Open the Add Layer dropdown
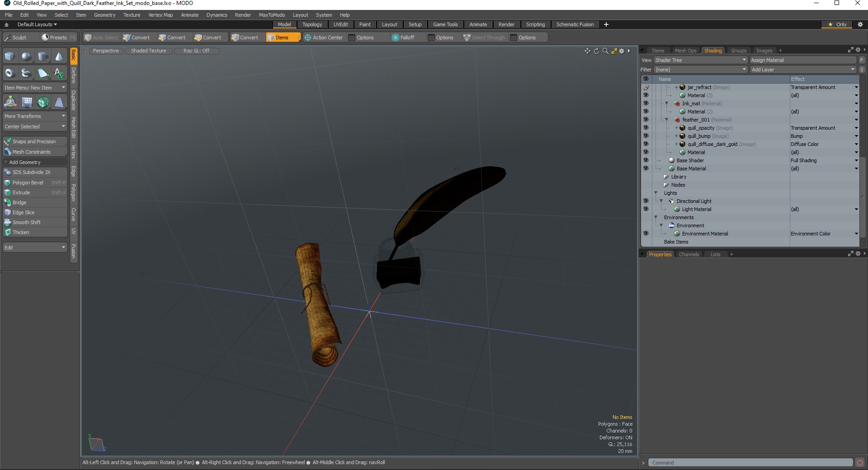This screenshot has width=868, height=470. click(x=803, y=70)
